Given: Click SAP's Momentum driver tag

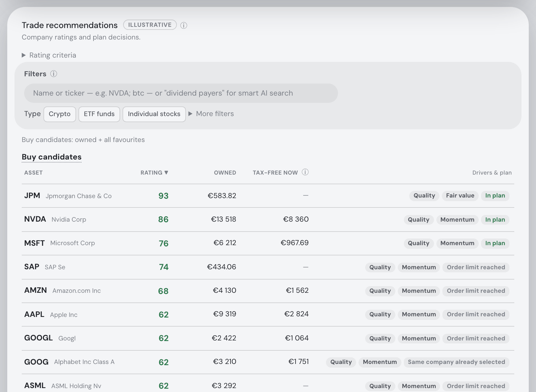Looking at the screenshot, I should tap(419, 267).
